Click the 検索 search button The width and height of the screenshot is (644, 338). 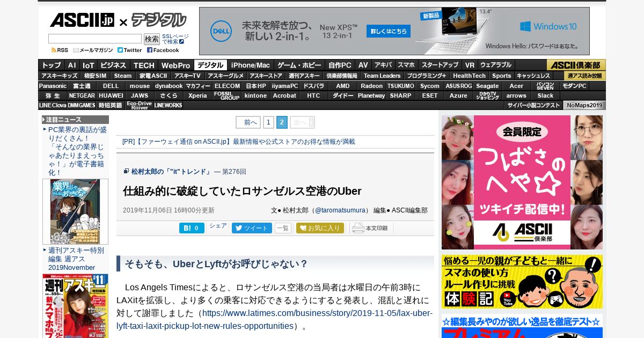[152, 39]
